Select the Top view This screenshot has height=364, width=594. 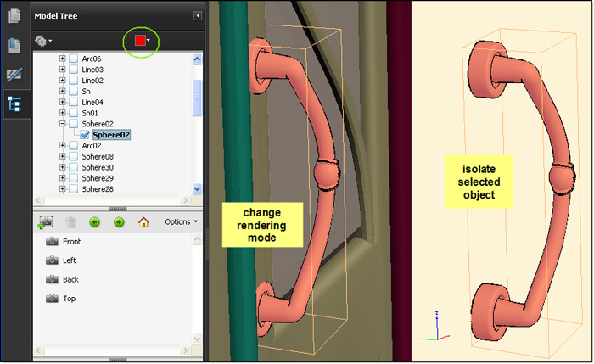tap(70, 299)
